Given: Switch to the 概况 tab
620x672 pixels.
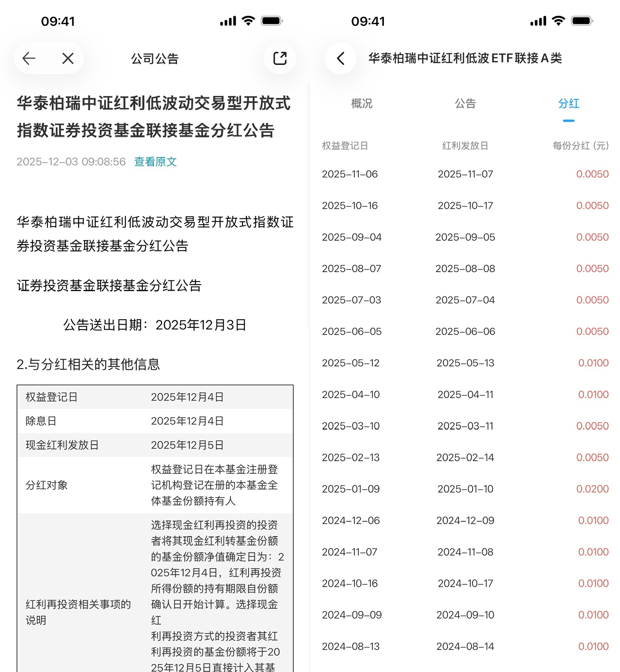Looking at the screenshot, I should [362, 103].
